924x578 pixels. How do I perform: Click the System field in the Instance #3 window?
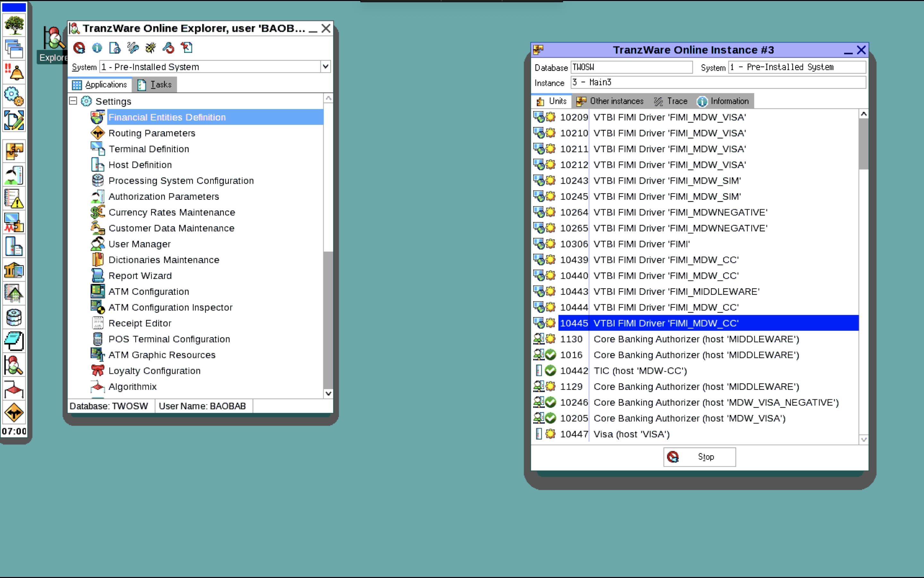[x=797, y=67]
